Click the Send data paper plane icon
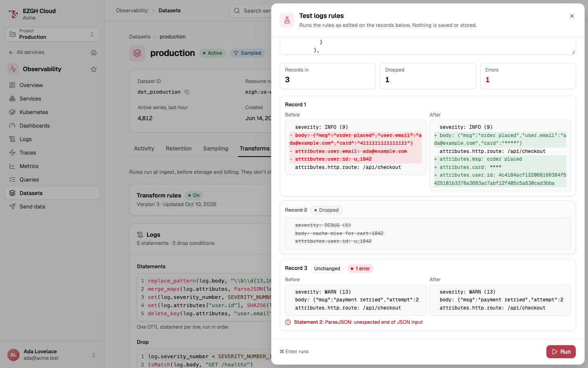Image resolution: width=588 pixels, height=368 pixels. [12, 206]
